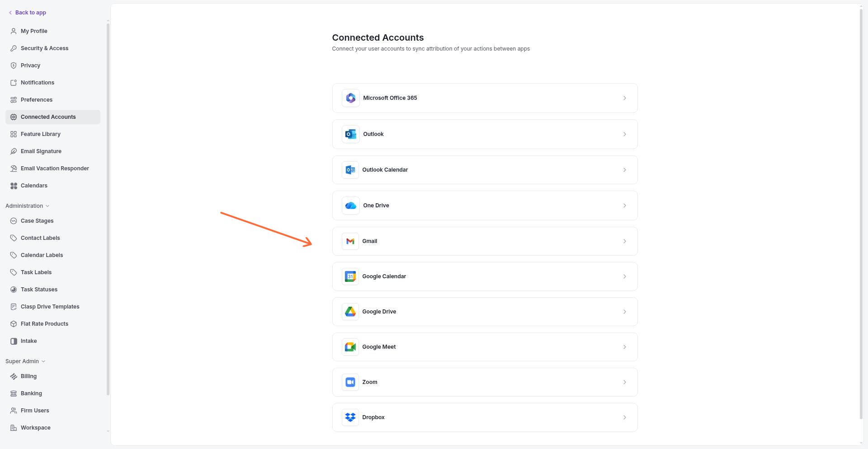Click the Preferences sliders icon

click(x=14, y=100)
